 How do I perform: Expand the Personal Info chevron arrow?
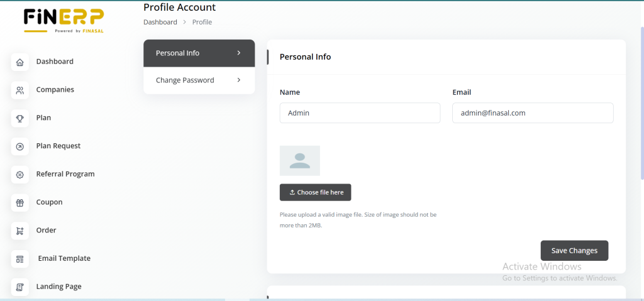click(239, 53)
